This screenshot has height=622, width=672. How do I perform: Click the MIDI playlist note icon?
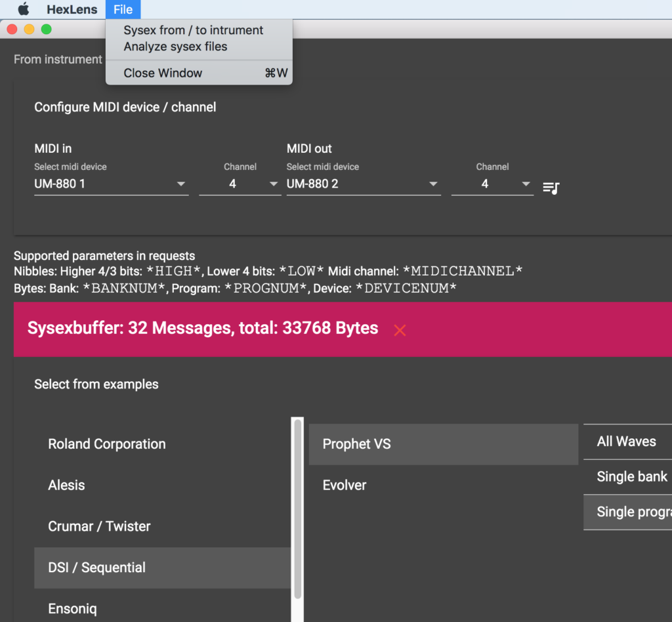click(551, 188)
